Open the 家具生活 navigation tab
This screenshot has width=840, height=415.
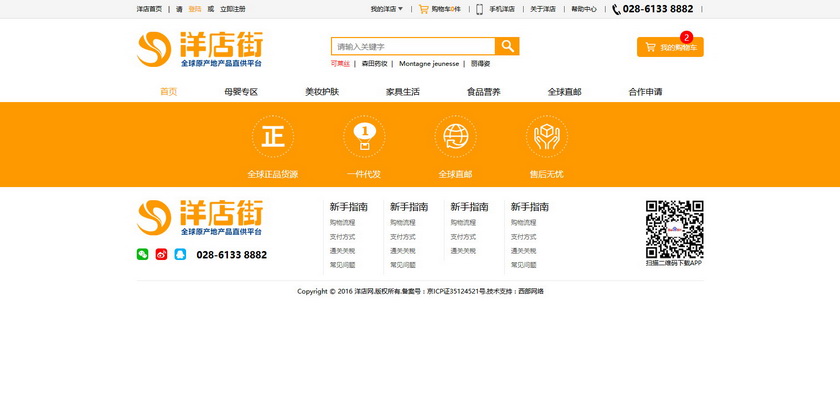[403, 92]
